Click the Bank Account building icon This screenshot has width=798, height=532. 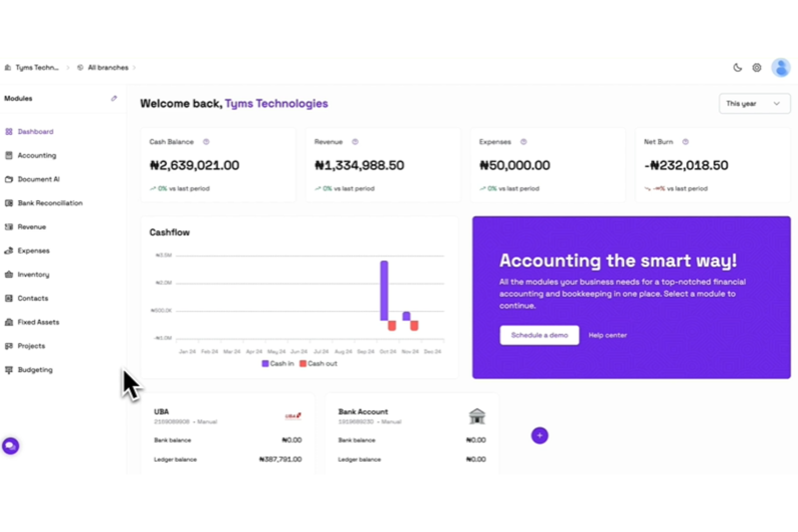[x=477, y=416]
